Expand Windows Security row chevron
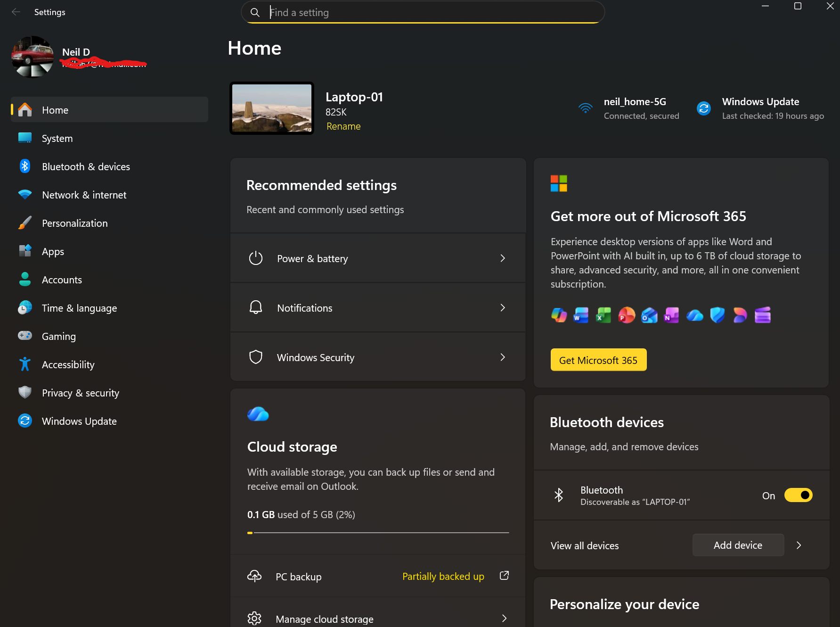Viewport: 840px width, 627px height. coord(503,357)
